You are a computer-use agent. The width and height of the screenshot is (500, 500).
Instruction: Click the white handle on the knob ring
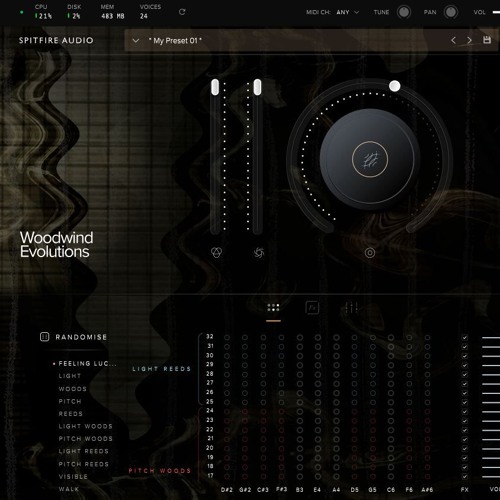click(x=395, y=86)
